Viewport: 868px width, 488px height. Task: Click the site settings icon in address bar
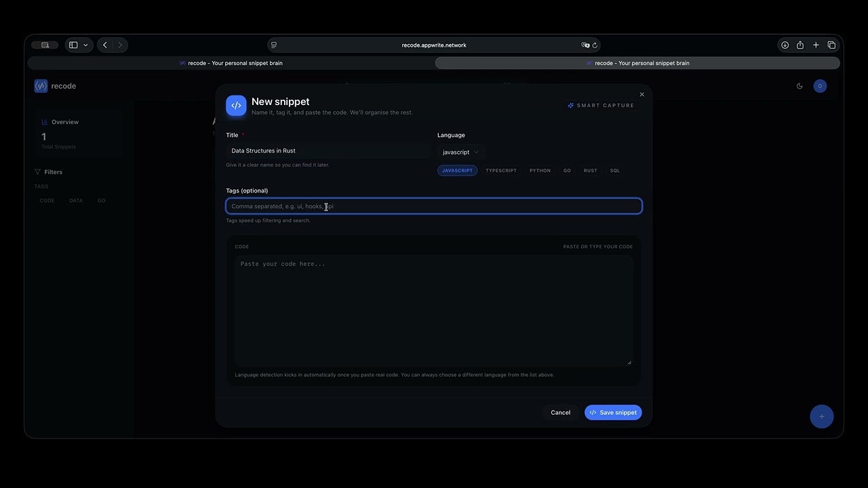coord(274,45)
